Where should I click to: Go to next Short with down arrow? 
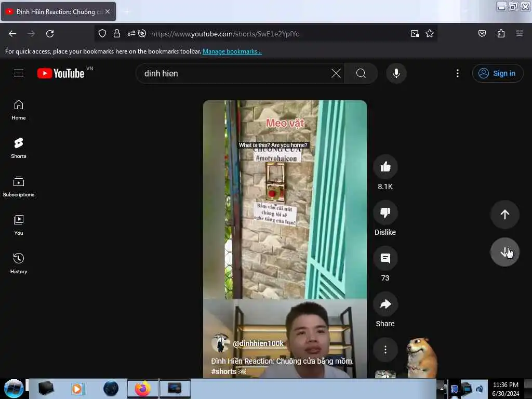pos(504,252)
